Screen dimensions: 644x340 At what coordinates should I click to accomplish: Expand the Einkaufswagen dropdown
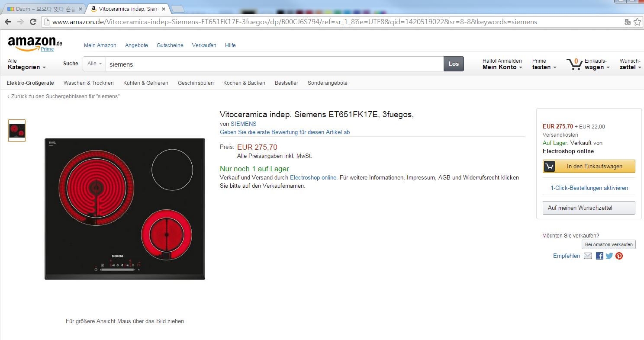pos(597,64)
